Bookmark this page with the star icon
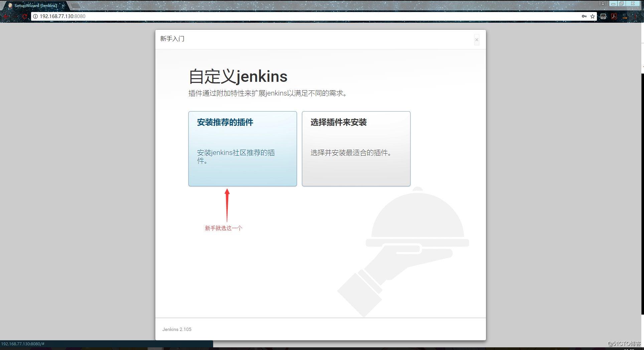Screen dimensions: 644x350 point(593,16)
